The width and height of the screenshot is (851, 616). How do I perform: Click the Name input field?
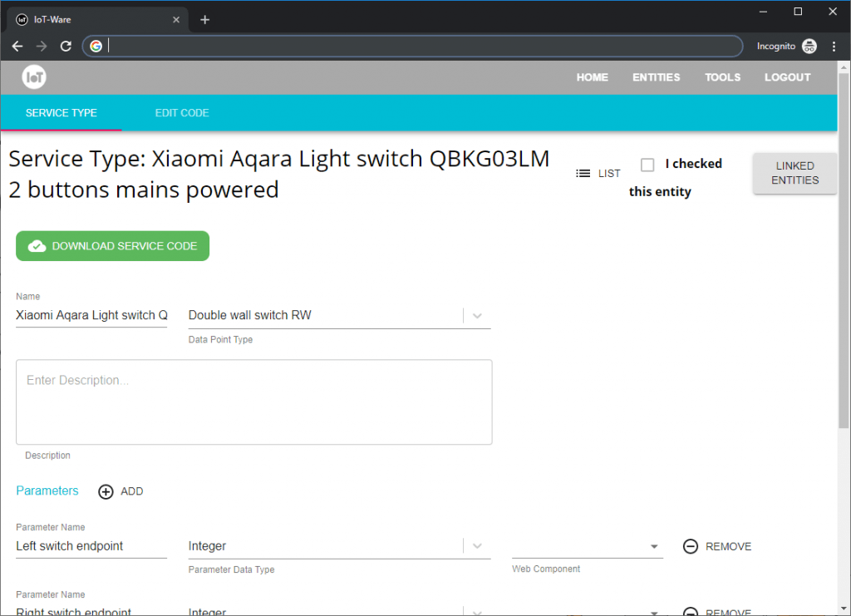[91, 315]
